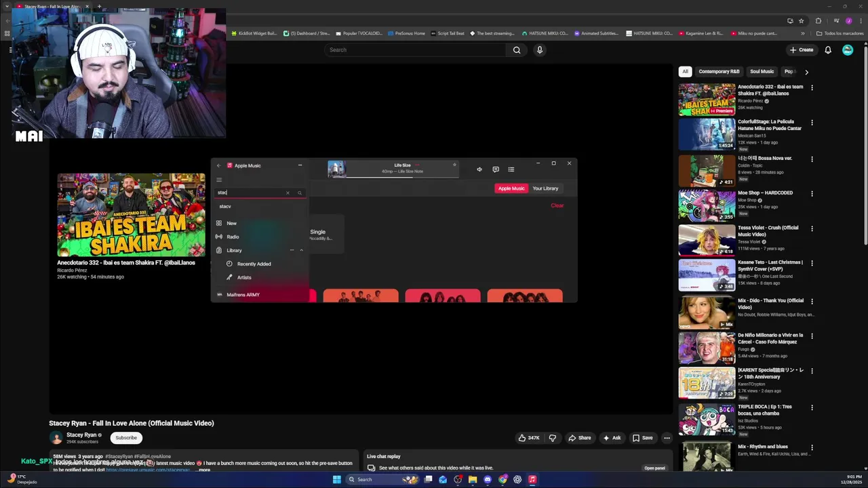The width and height of the screenshot is (868, 488).
Task: Play Moe Shop HARDCODED thumbnail
Action: coord(707,205)
